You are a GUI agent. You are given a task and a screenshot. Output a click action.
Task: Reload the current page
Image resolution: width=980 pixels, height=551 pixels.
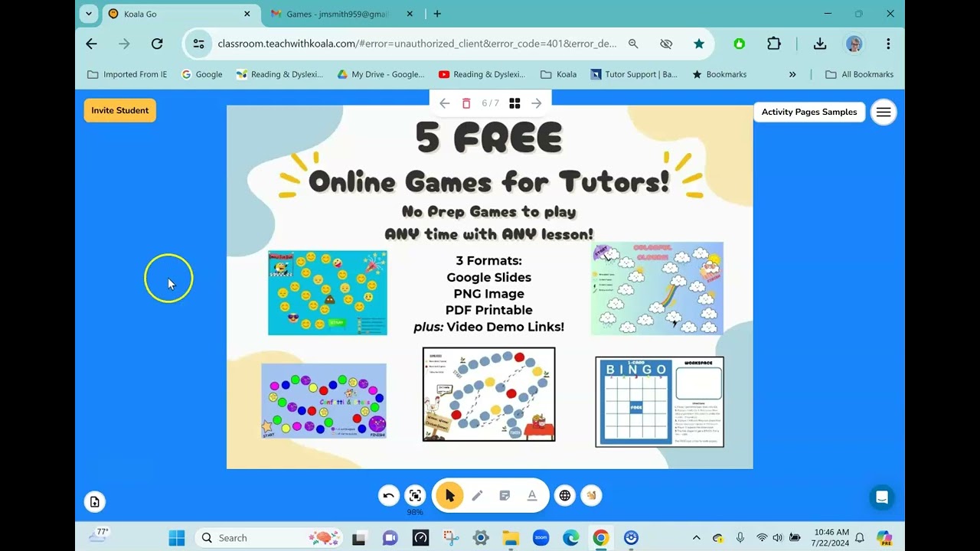pos(157,44)
